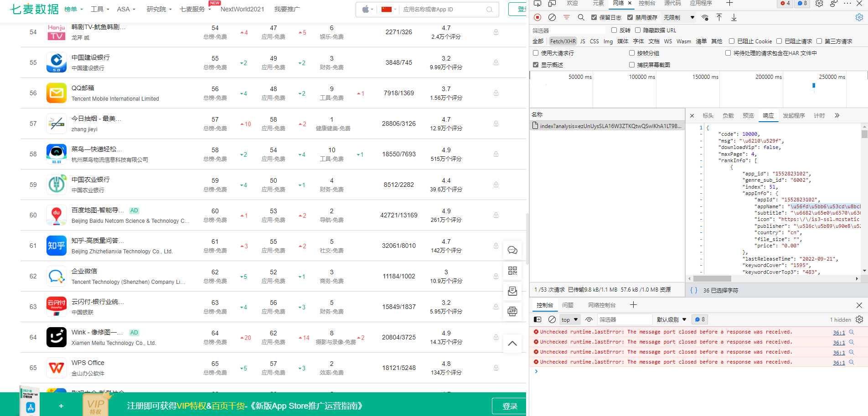Clear the console with the ban icon

click(552, 319)
